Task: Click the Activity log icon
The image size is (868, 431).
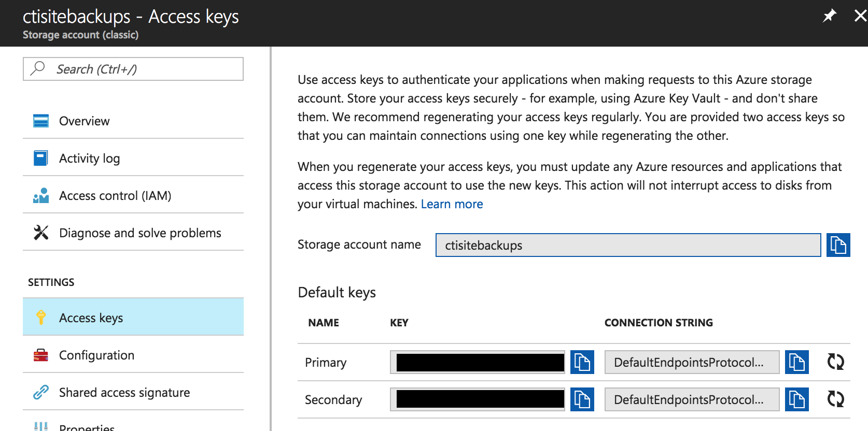Action: [40, 158]
